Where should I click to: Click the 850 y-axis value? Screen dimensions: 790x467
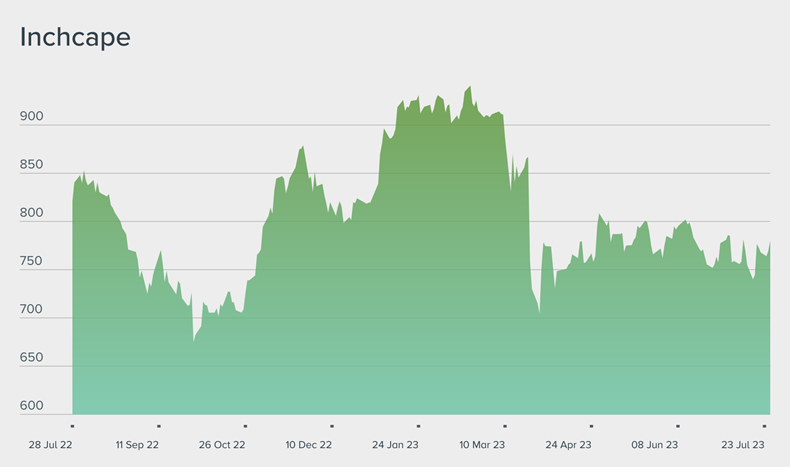(x=32, y=164)
